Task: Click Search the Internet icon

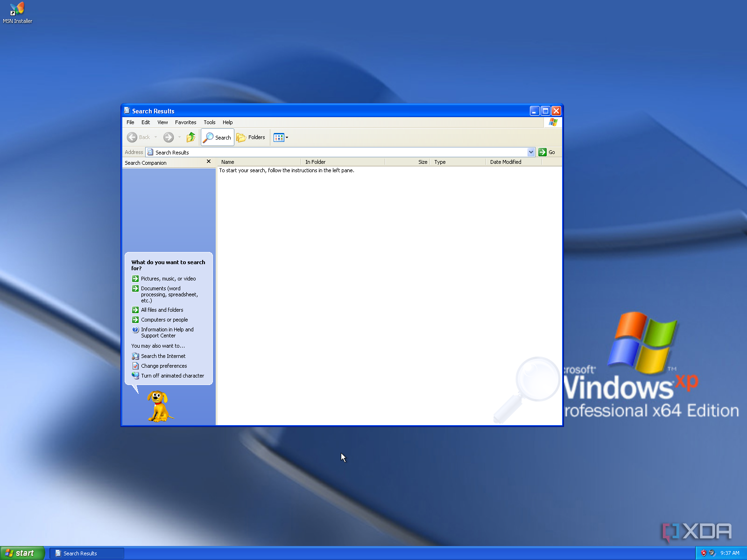Action: pos(135,356)
